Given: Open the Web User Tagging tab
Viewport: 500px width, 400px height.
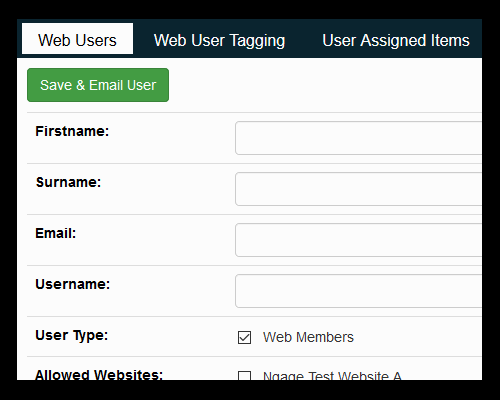Looking at the screenshot, I should tap(219, 40).
